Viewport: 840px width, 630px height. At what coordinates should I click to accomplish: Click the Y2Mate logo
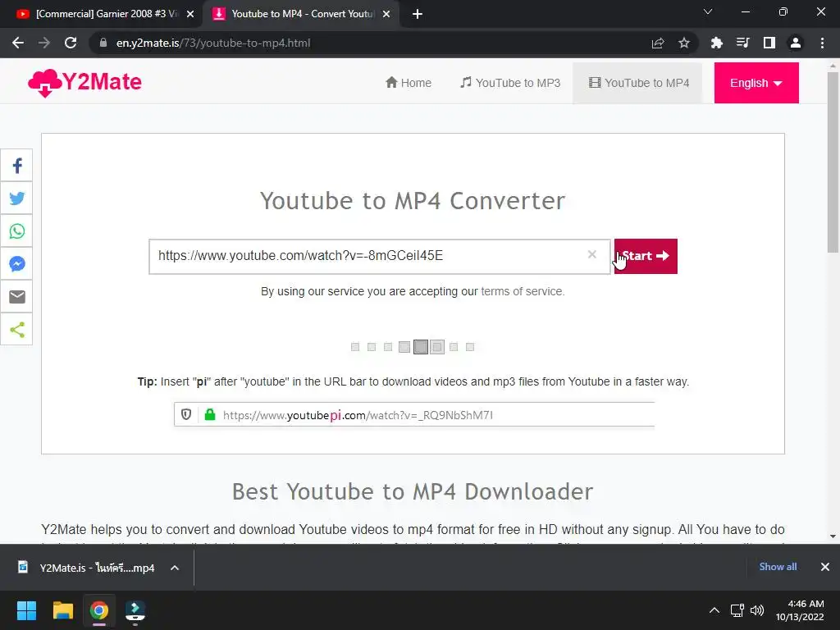click(x=84, y=83)
